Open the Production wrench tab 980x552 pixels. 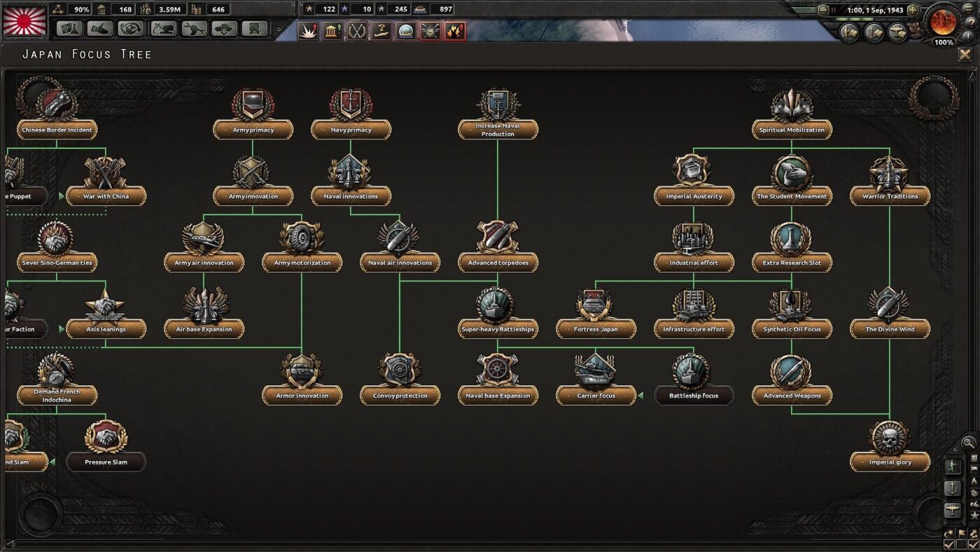click(x=194, y=29)
